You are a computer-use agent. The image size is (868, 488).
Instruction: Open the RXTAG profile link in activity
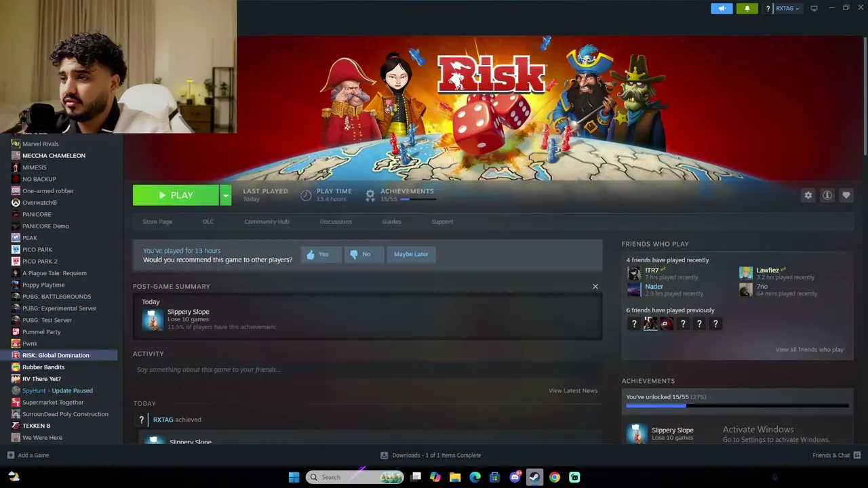point(163,420)
